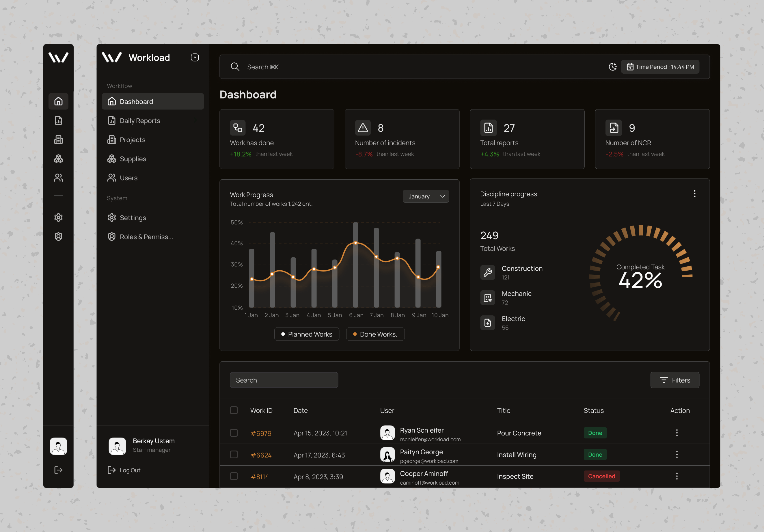The width and height of the screenshot is (764, 532).
Task: Open the settings gear icon in the collapsed sidebar
Action: coord(58,217)
